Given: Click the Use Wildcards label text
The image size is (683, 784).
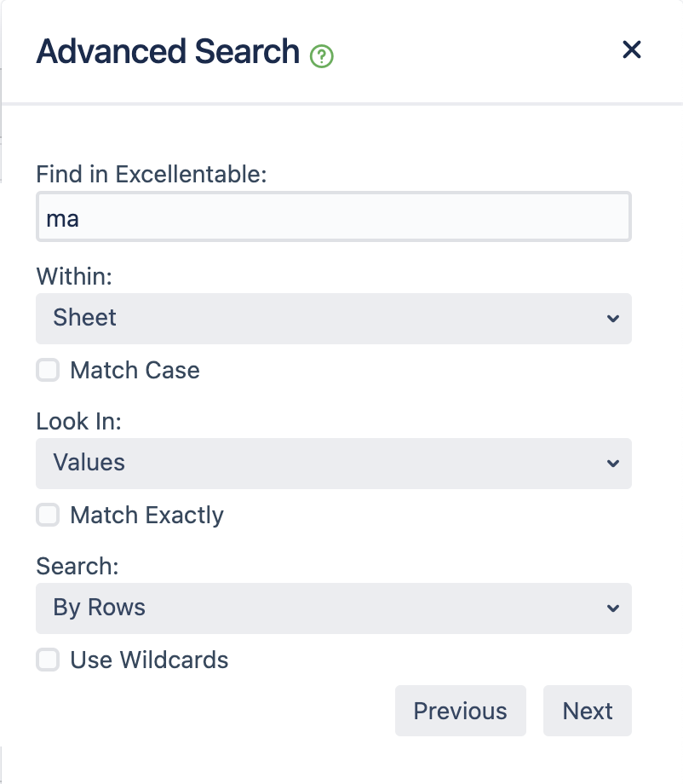Looking at the screenshot, I should point(149,660).
